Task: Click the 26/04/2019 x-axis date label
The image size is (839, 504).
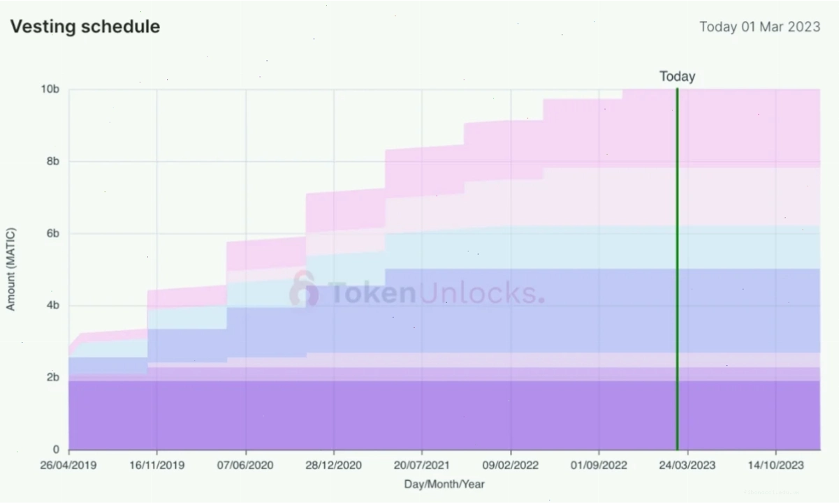Action: pos(68,465)
